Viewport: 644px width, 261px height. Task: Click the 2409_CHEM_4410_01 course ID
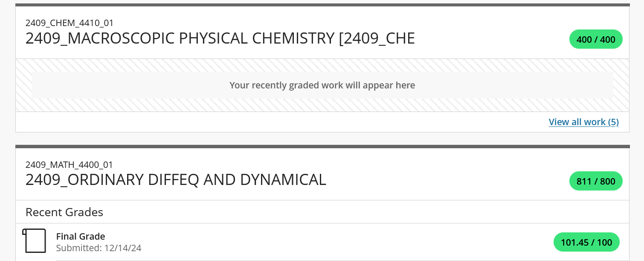tap(70, 23)
